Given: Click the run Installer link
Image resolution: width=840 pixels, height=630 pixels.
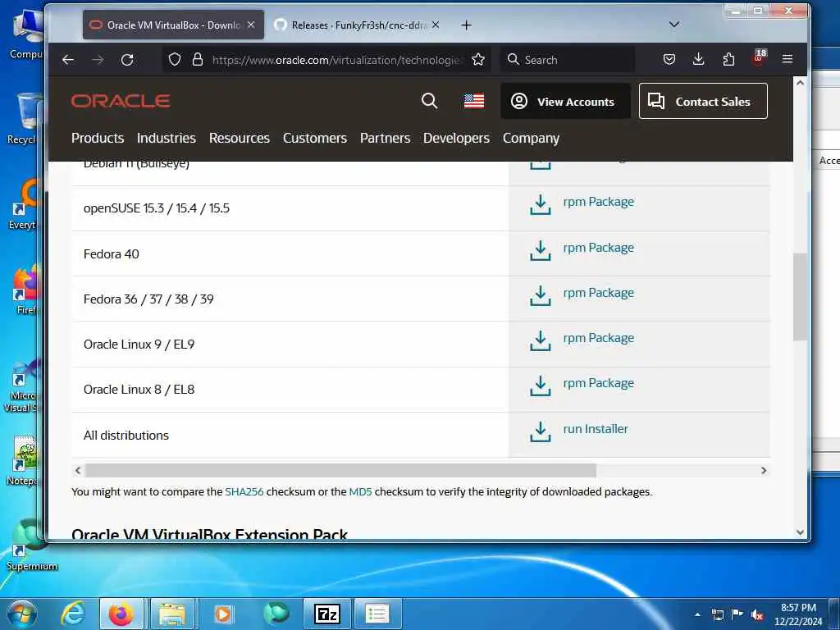Looking at the screenshot, I should coord(596,428).
